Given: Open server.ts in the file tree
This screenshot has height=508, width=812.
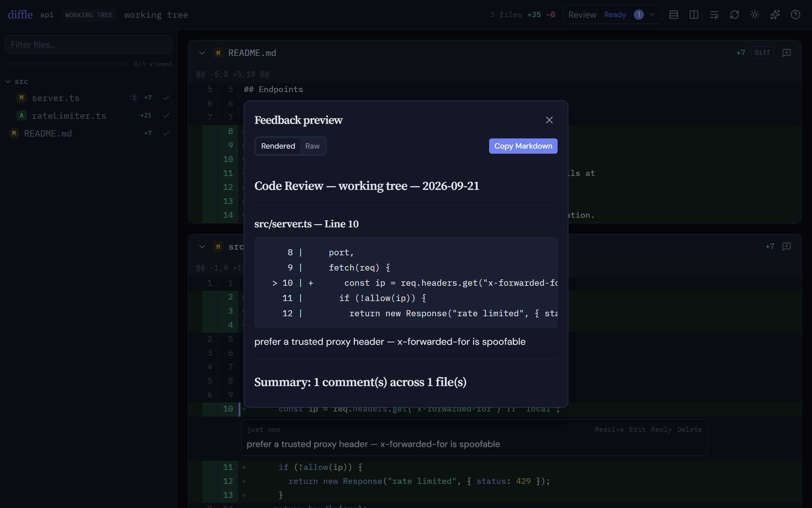Looking at the screenshot, I should 56,98.
